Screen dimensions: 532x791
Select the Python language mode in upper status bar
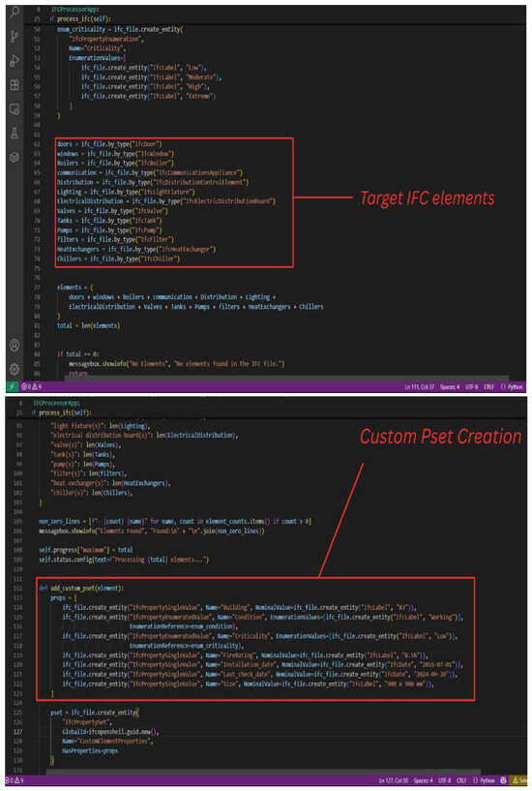512,387
